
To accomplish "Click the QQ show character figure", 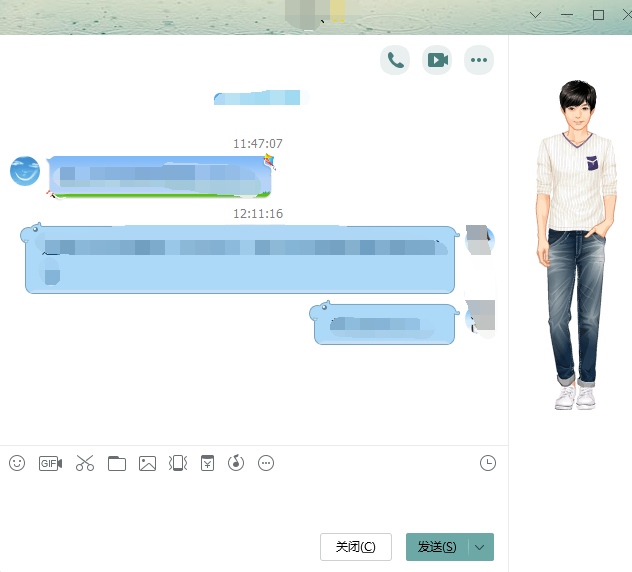I will (570, 245).
